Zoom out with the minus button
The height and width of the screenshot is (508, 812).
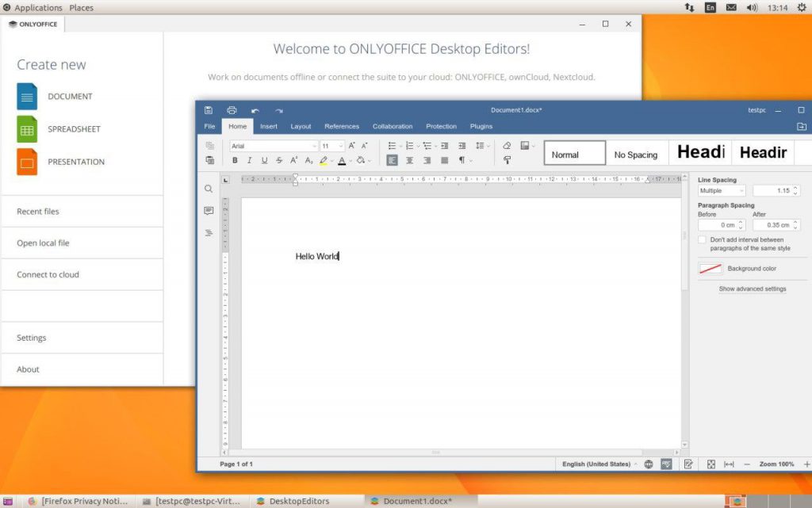[747, 464]
